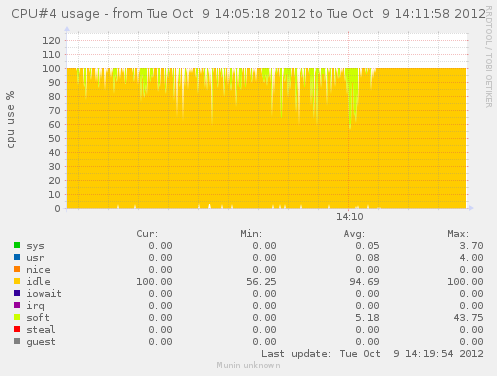Click the Munin unknown footer text
The image size is (497, 376).
[248, 365]
